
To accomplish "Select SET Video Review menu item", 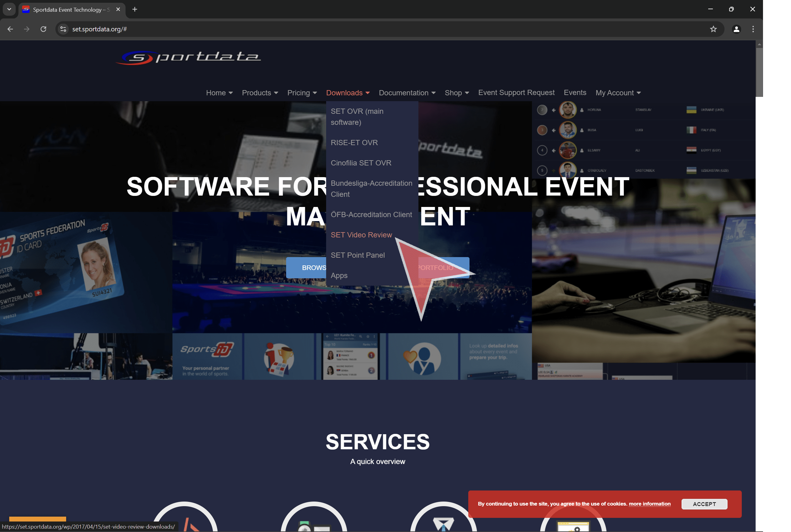I will click(x=361, y=235).
